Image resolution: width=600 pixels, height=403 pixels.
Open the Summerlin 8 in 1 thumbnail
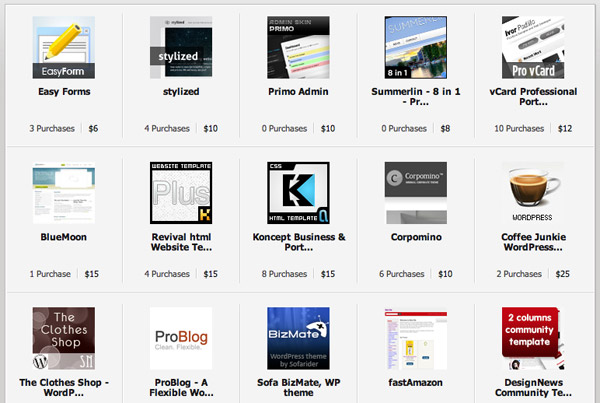(416, 47)
